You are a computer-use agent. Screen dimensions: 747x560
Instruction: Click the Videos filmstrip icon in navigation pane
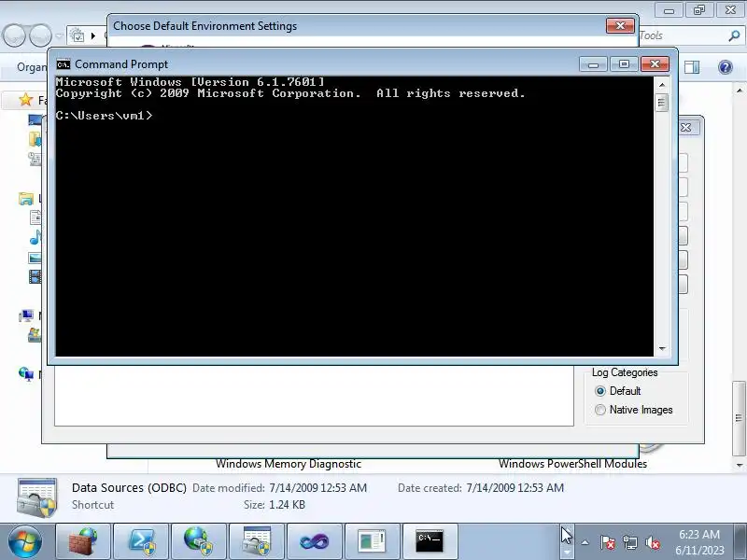click(x=35, y=276)
